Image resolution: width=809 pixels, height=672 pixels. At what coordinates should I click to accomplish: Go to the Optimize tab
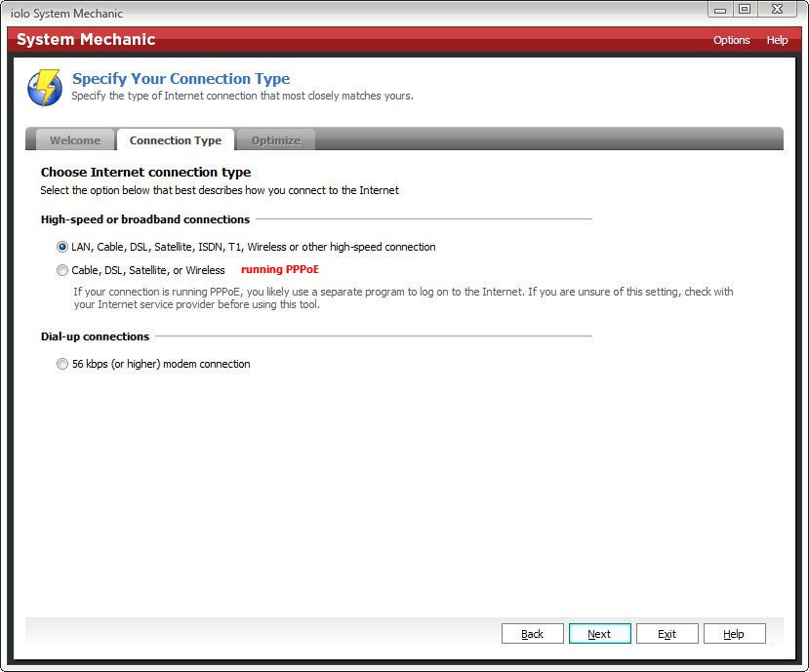click(276, 140)
